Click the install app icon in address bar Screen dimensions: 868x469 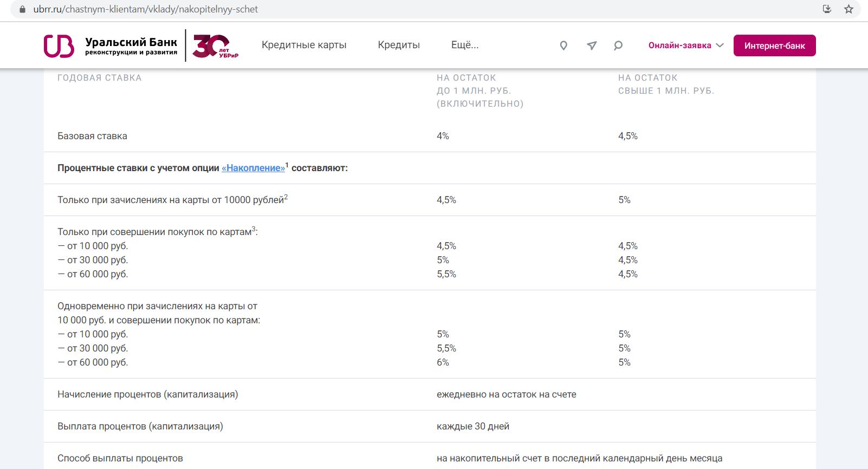[827, 9]
